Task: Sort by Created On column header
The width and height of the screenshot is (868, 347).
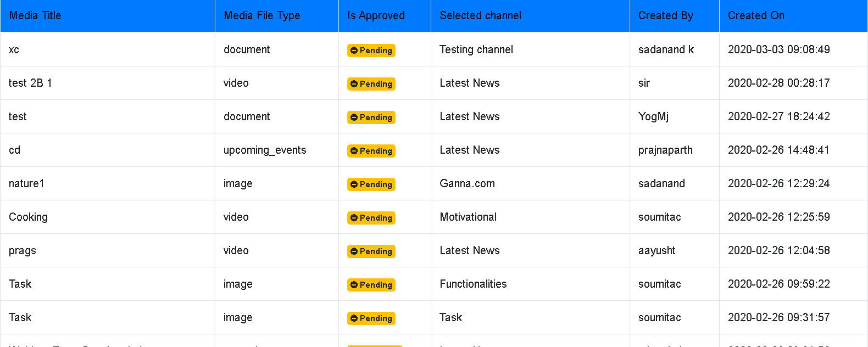Action: tap(756, 15)
